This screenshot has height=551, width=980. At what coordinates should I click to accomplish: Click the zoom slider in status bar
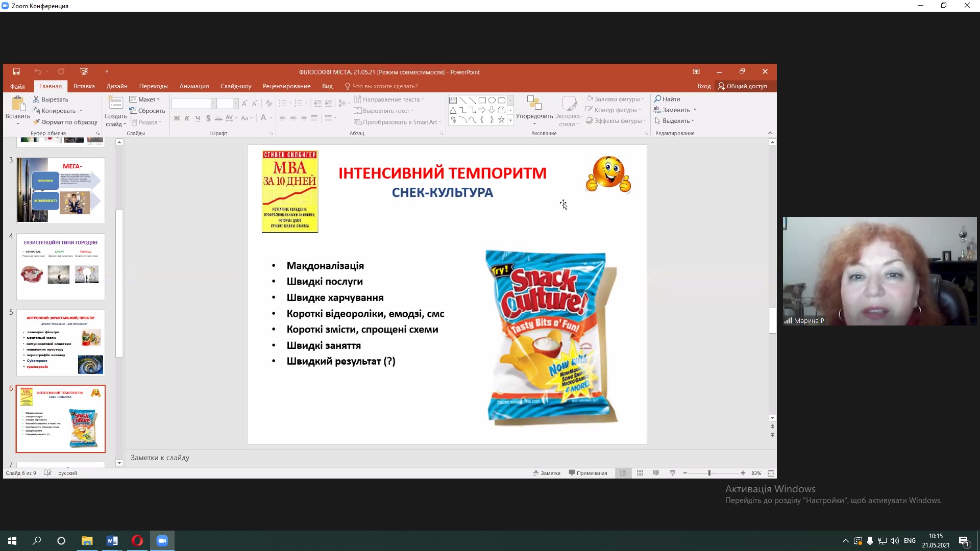[709, 473]
